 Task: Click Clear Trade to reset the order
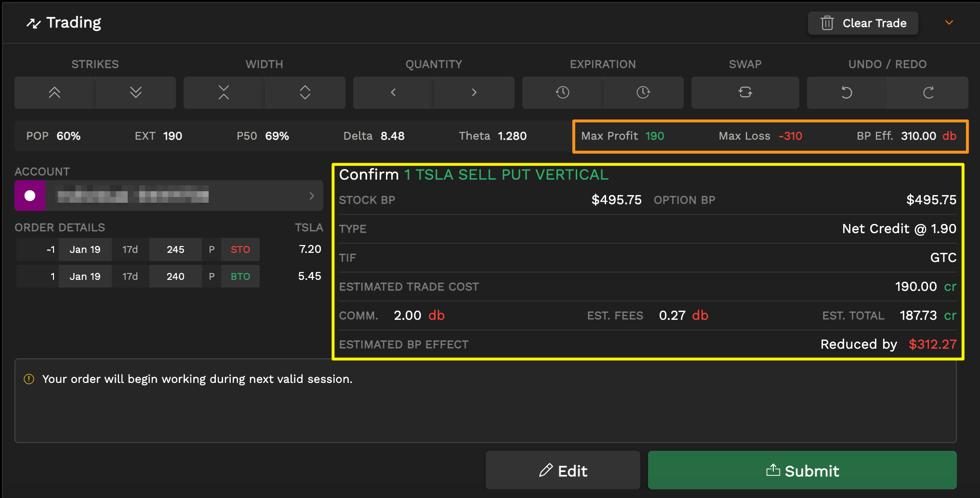coord(862,23)
